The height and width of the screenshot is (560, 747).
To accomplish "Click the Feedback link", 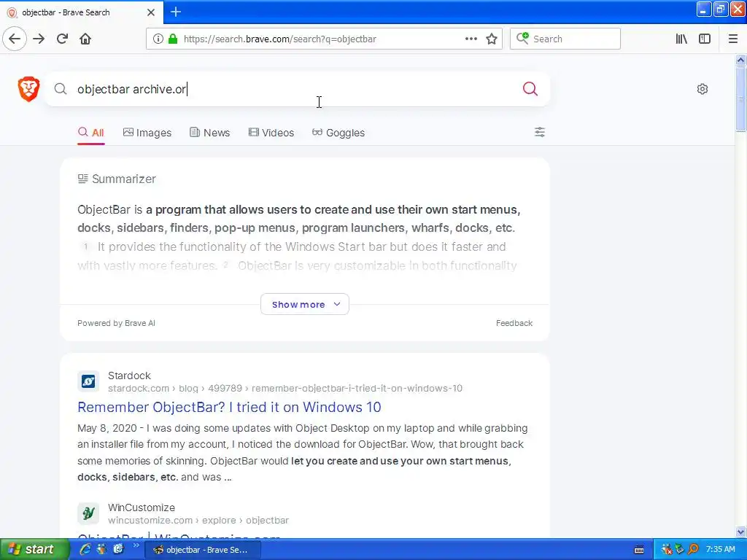I will click(x=514, y=323).
